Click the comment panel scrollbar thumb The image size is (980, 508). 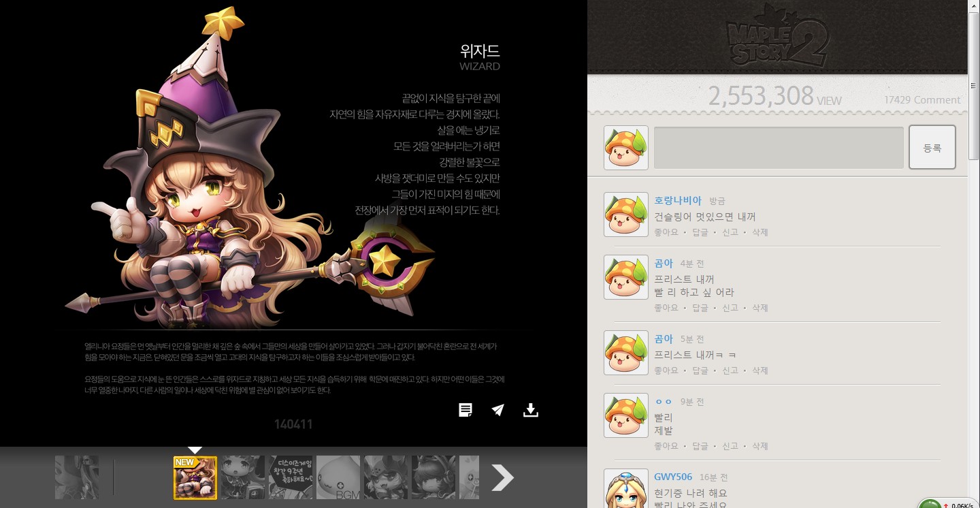(x=974, y=85)
